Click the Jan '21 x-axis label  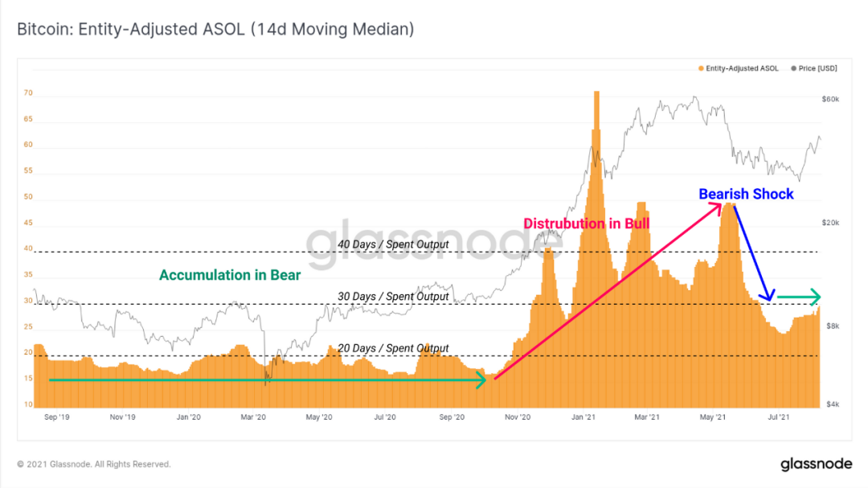[x=583, y=417]
